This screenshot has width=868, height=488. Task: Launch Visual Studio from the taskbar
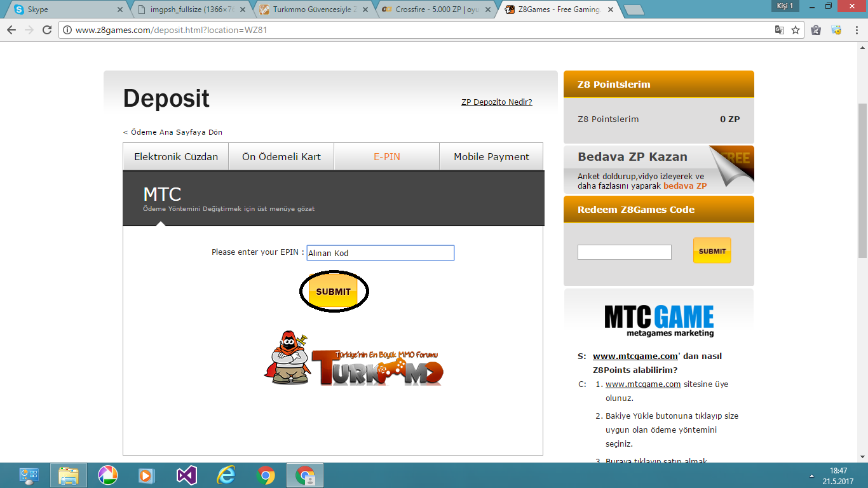pos(187,475)
